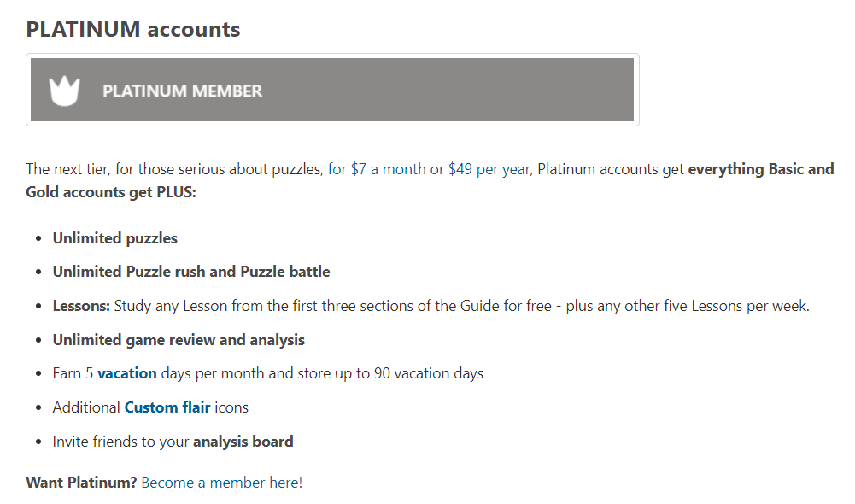The height and width of the screenshot is (504, 855).
Task: Click the PLATINUM MEMBER banner label
Action: (x=182, y=91)
